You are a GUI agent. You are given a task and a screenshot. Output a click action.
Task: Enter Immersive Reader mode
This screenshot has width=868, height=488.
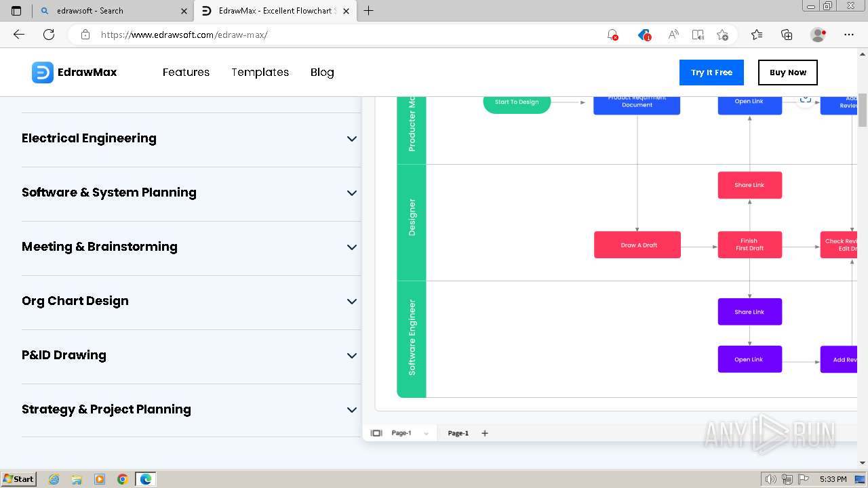698,35
